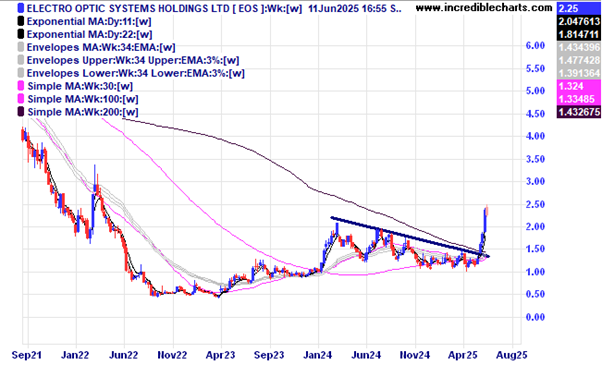Click the Aug25 date axis label

[512, 355]
